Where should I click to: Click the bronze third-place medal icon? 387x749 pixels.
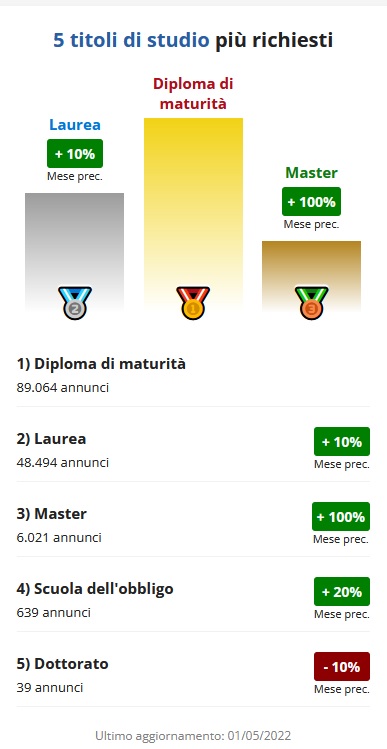click(x=312, y=303)
